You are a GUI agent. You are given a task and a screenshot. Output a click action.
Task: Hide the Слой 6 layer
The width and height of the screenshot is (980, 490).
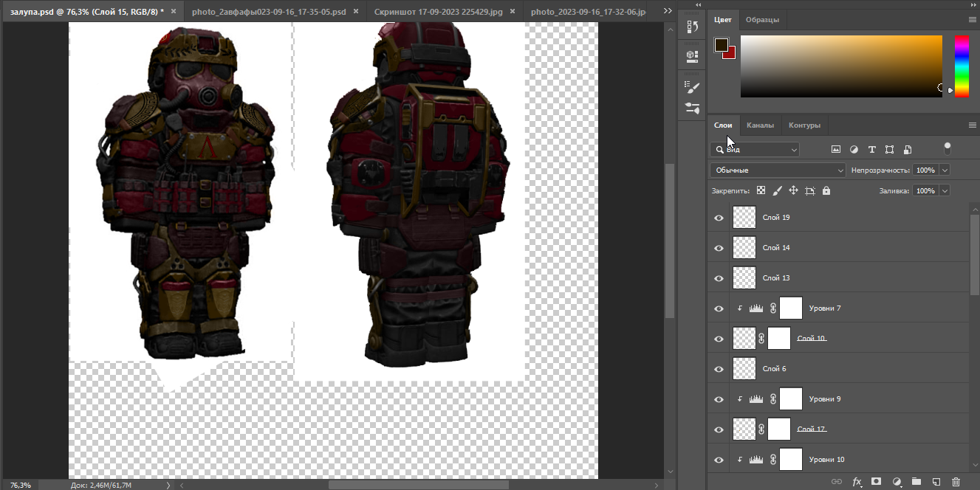click(x=719, y=369)
